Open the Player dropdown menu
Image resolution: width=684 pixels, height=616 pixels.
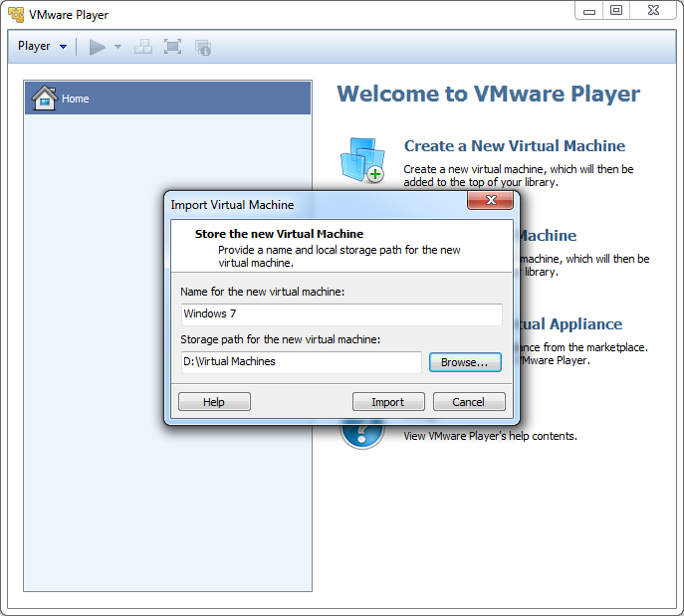(42, 47)
